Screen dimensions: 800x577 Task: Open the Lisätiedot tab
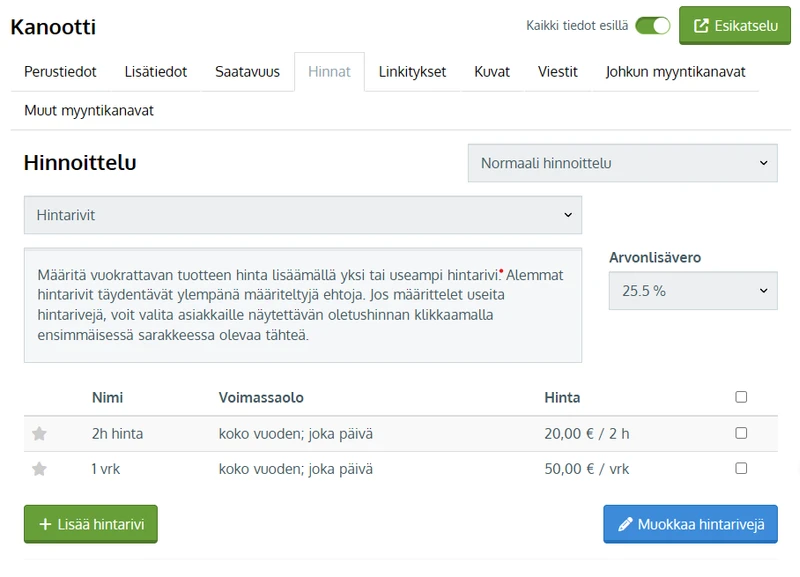[156, 72]
